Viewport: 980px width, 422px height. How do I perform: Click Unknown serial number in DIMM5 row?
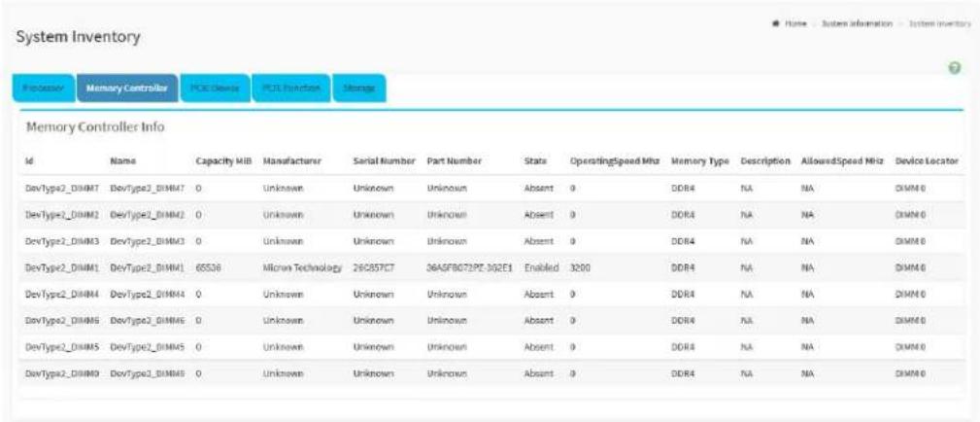[x=373, y=346]
